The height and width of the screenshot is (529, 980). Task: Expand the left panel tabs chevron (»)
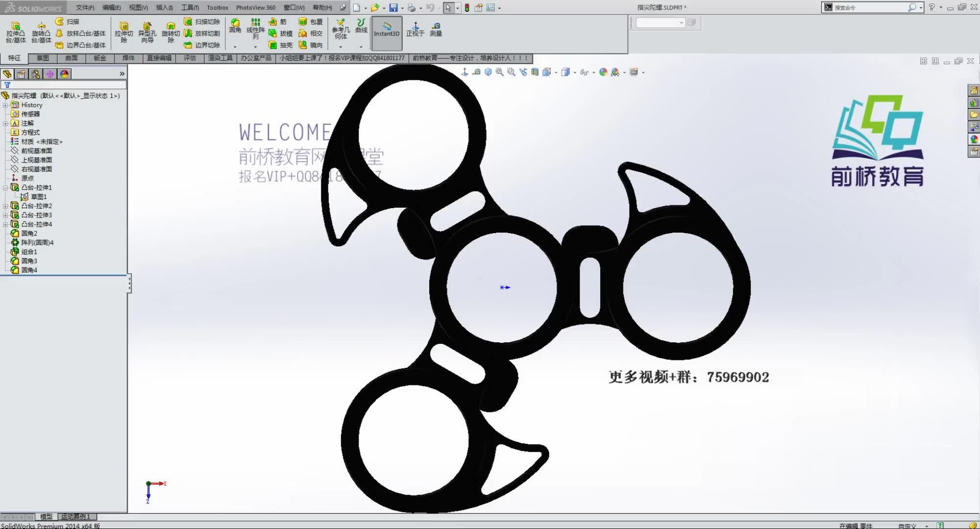pos(122,74)
